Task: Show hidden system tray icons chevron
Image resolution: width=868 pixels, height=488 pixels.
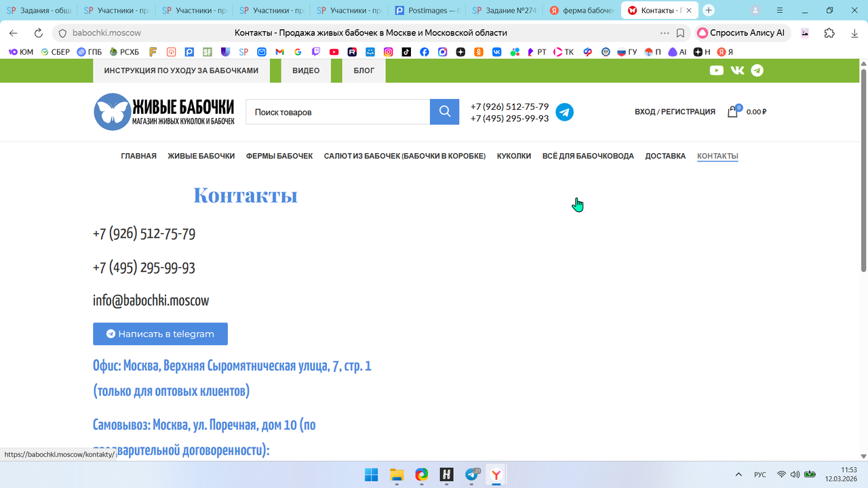Action: click(x=738, y=475)
